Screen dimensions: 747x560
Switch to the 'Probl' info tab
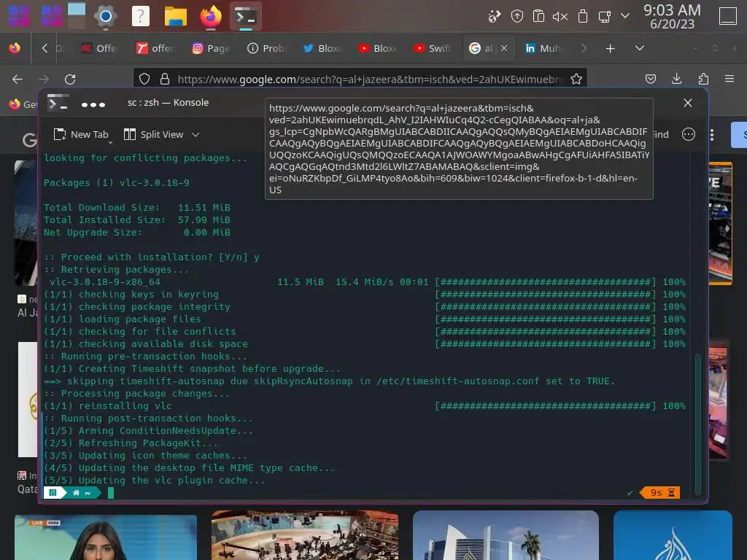(266, 48)
